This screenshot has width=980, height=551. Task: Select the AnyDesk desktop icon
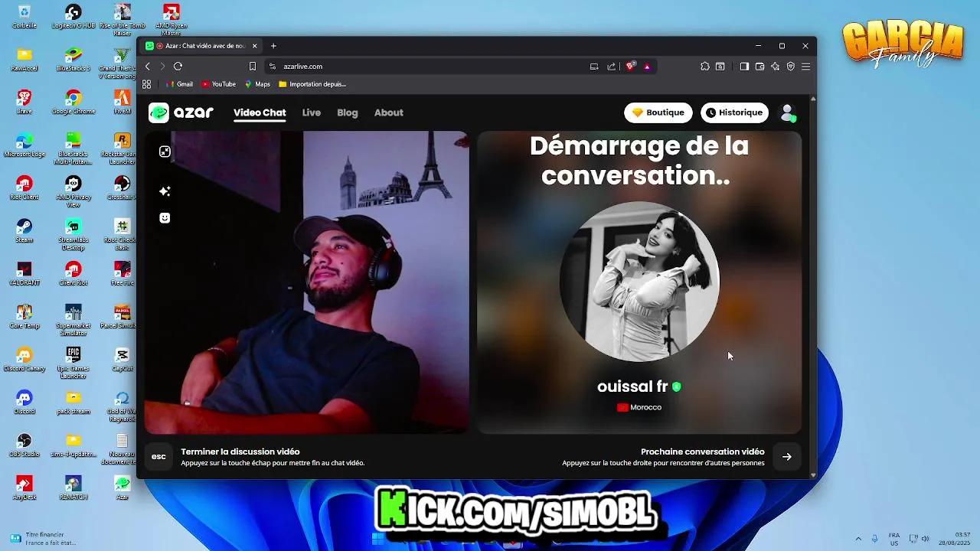pos(24,487)
